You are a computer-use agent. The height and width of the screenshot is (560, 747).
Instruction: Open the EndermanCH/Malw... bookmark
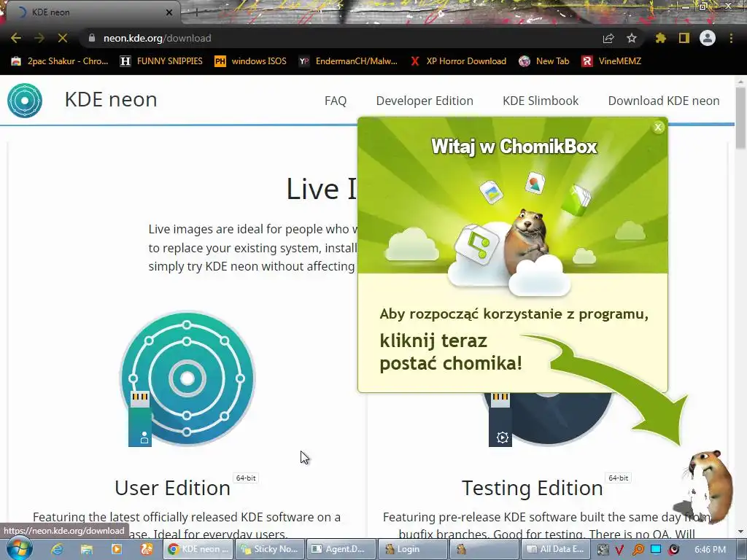pyautogui.click(x=348, y=61)
